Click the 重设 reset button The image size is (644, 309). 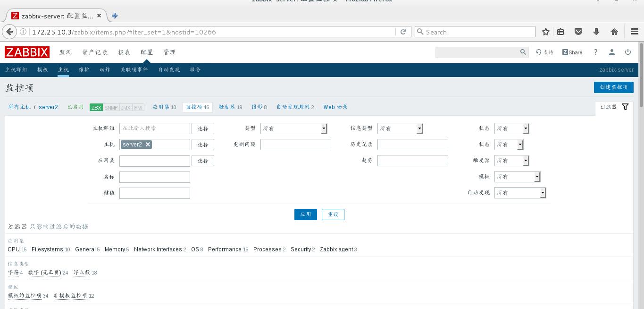tap(333, 215)
